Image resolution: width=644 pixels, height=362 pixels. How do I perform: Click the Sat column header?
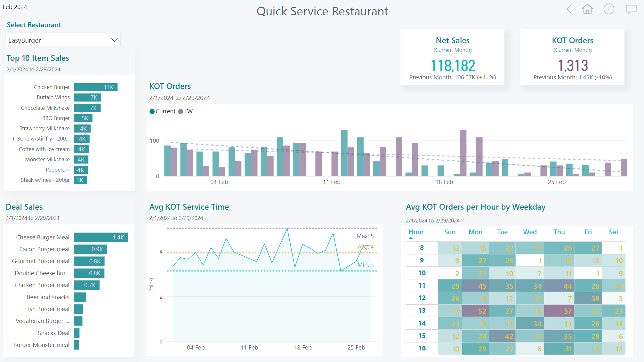pyautogui.click(x=613, y=232)
